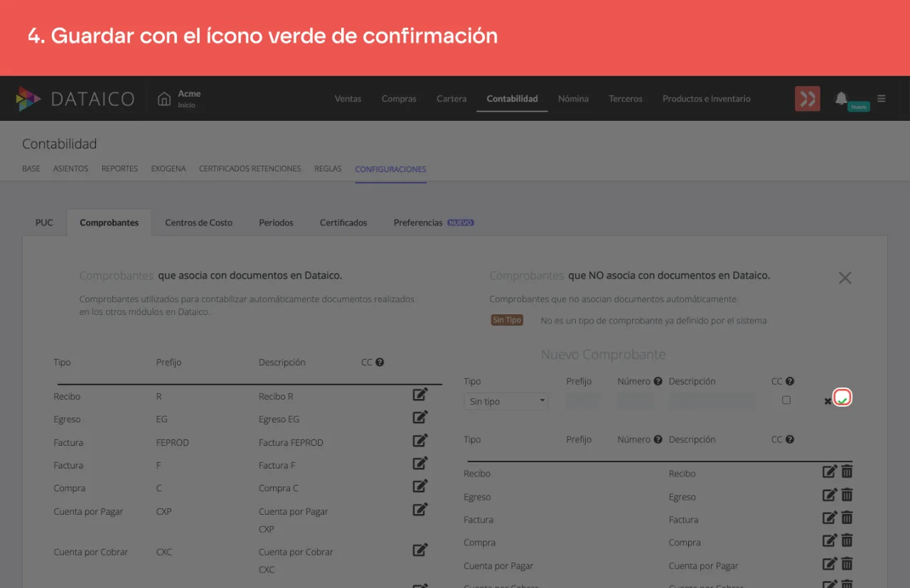Go to the REPORTES section
910x588 pixels.
coord(119,169)
